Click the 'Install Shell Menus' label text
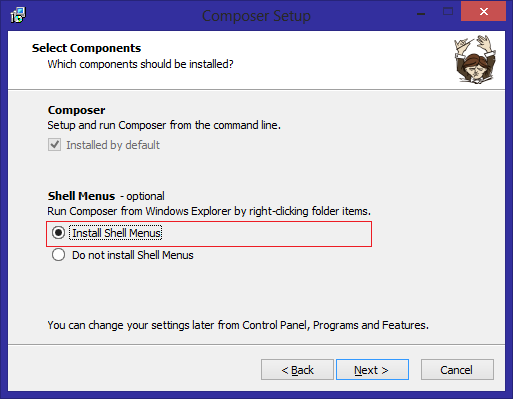 point(116,233)
